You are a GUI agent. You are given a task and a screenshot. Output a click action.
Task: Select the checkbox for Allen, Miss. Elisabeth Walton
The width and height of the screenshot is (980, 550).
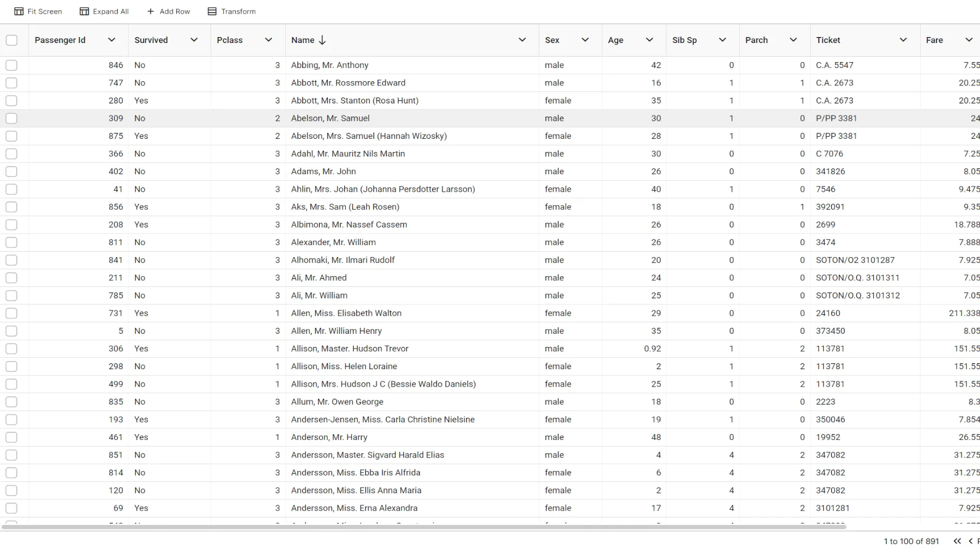(11, 313)
